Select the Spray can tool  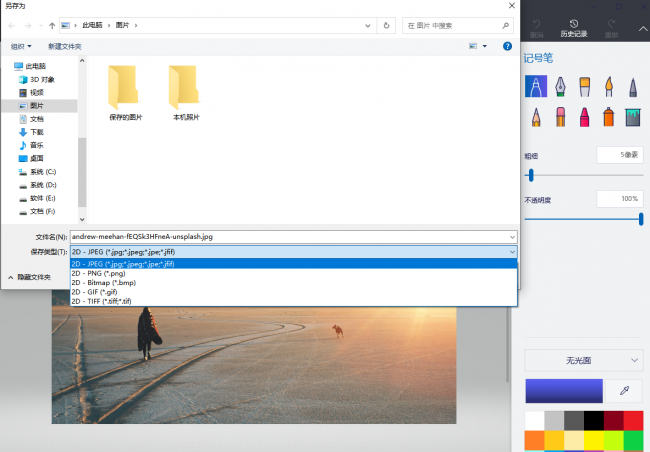[609, 117]
